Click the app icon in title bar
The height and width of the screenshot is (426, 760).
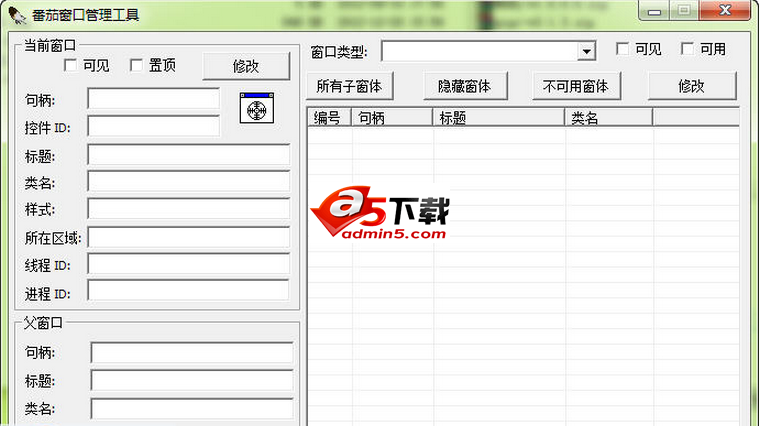[x=17, y=15]
